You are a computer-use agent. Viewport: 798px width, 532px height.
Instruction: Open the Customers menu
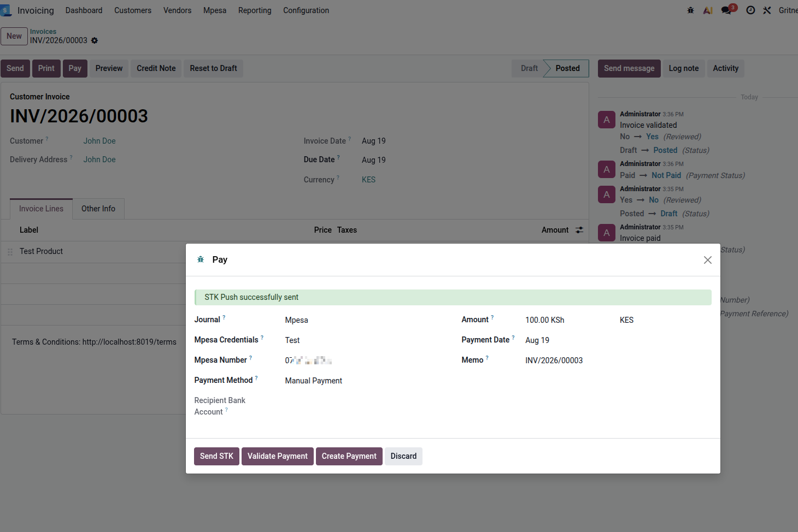[133, 10]
